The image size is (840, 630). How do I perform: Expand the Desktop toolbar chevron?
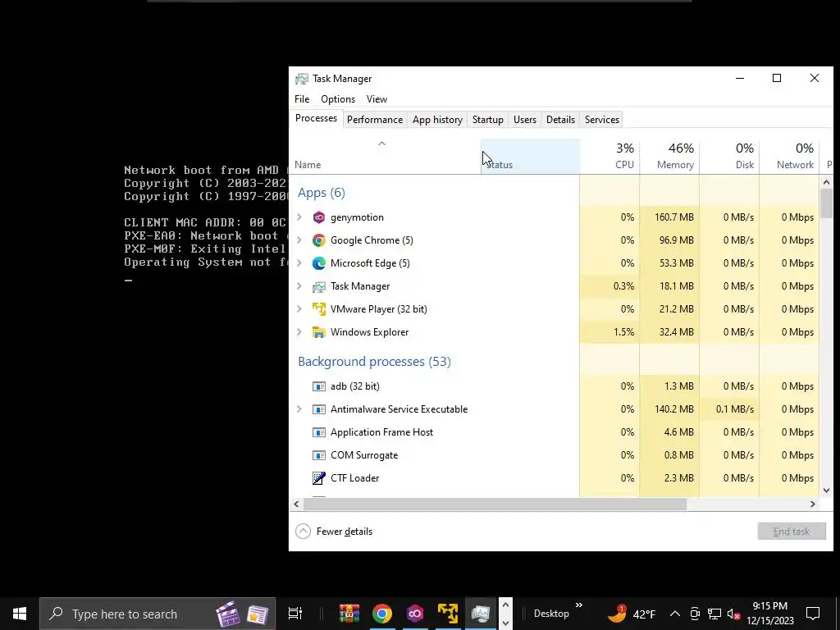[x=579, y=605]
